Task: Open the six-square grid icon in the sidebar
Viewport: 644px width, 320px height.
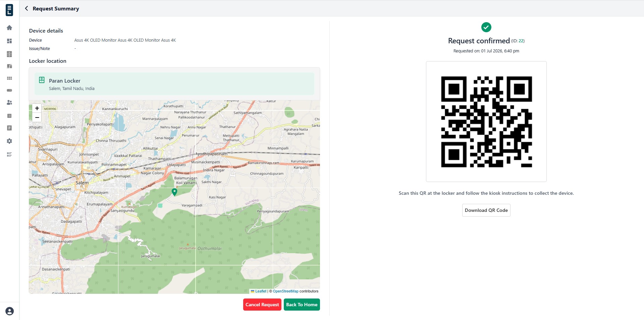Action: tap(9, 78)
